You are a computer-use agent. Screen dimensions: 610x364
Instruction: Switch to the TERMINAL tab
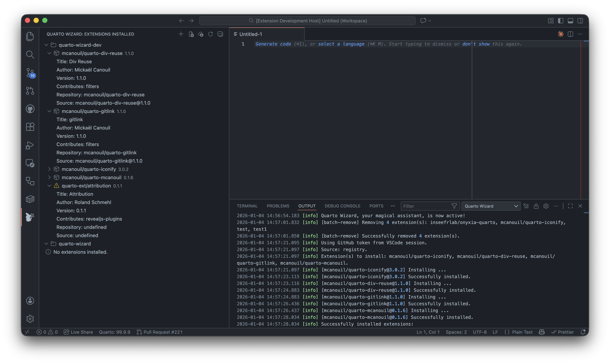tap(247, 206)
